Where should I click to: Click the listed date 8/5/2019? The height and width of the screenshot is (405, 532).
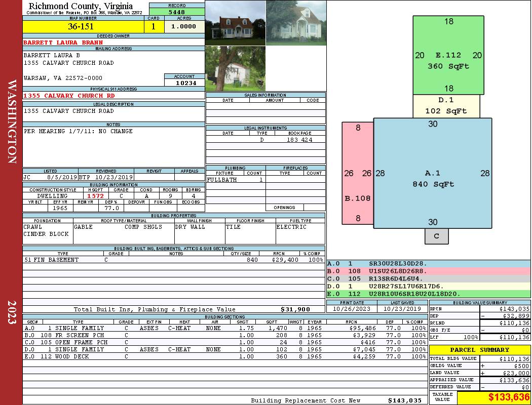62,177
